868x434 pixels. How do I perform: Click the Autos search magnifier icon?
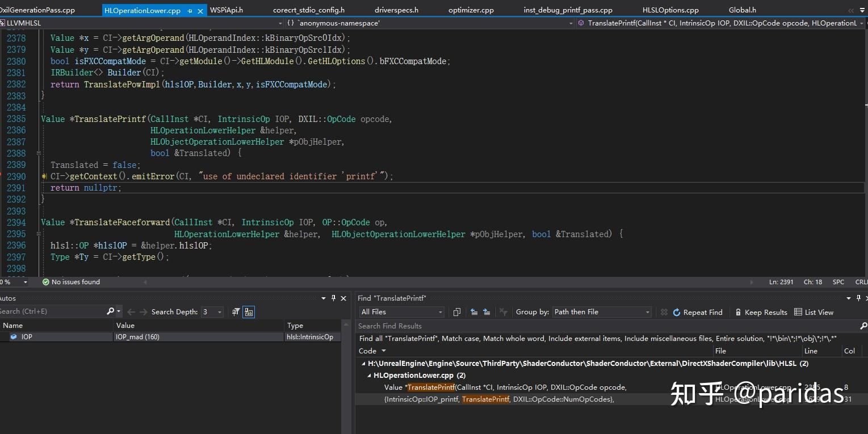[x=111, y=311]
